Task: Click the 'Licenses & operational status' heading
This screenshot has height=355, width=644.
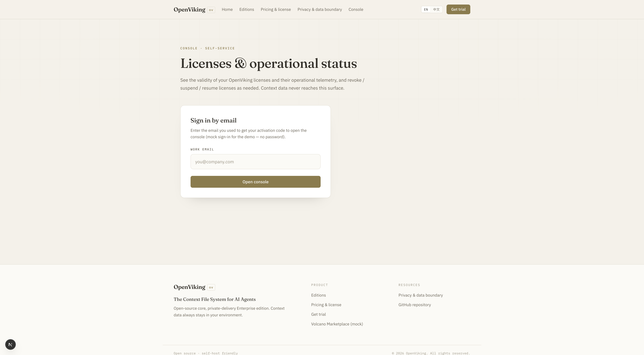Action: tap(269, 64)
